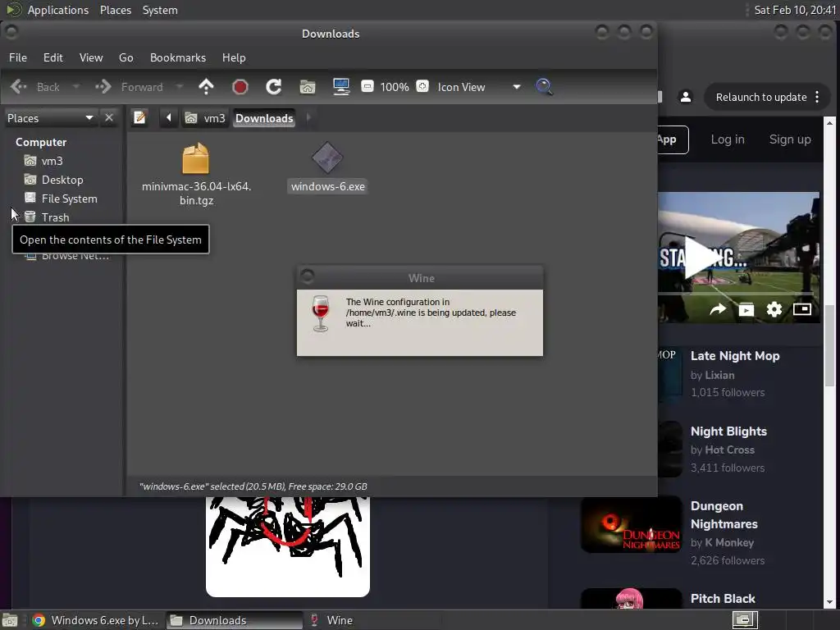
Task: Click the browser profile avatar icon
Action: [x=685, y=97]
